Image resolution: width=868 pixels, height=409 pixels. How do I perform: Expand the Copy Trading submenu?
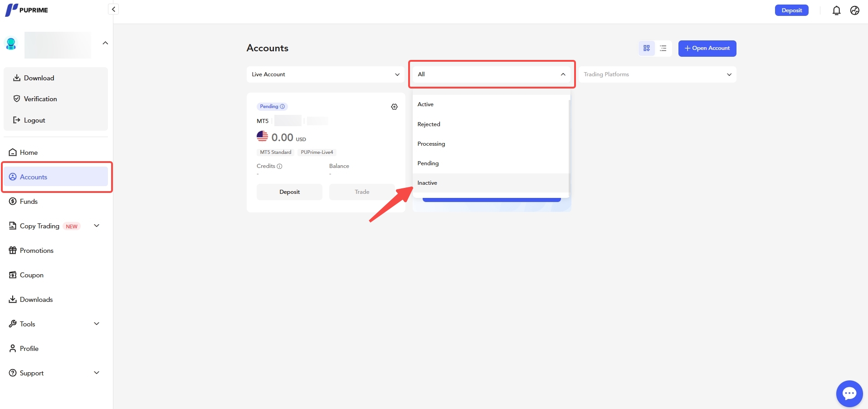pos(96,226)
